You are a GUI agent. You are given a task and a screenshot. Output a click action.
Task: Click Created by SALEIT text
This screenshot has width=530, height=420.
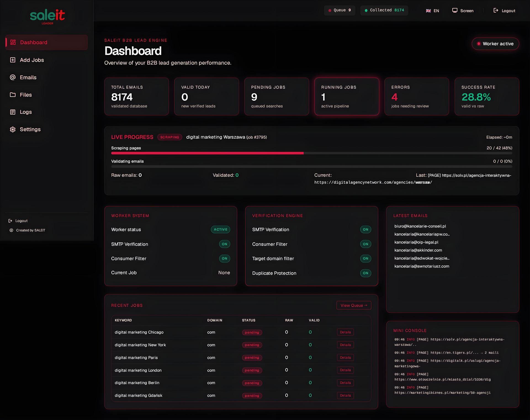click(x=31, y=230)
